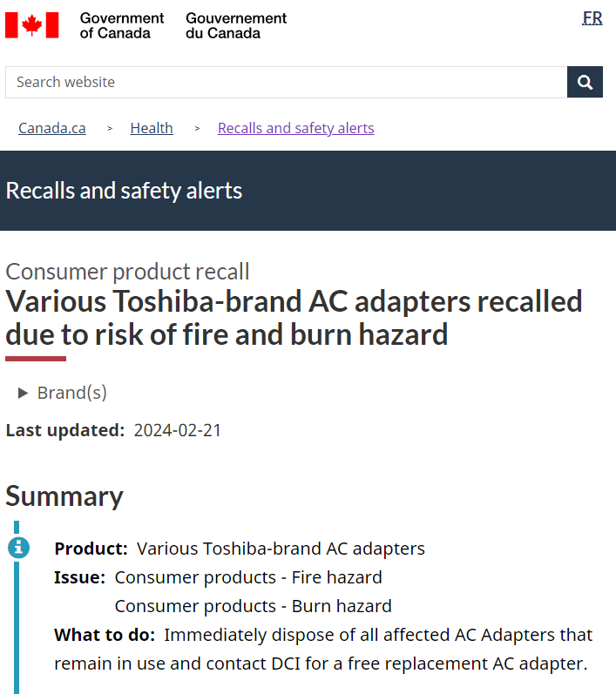Click the Last updated date 2024-02-21

(x=177, y=430)
